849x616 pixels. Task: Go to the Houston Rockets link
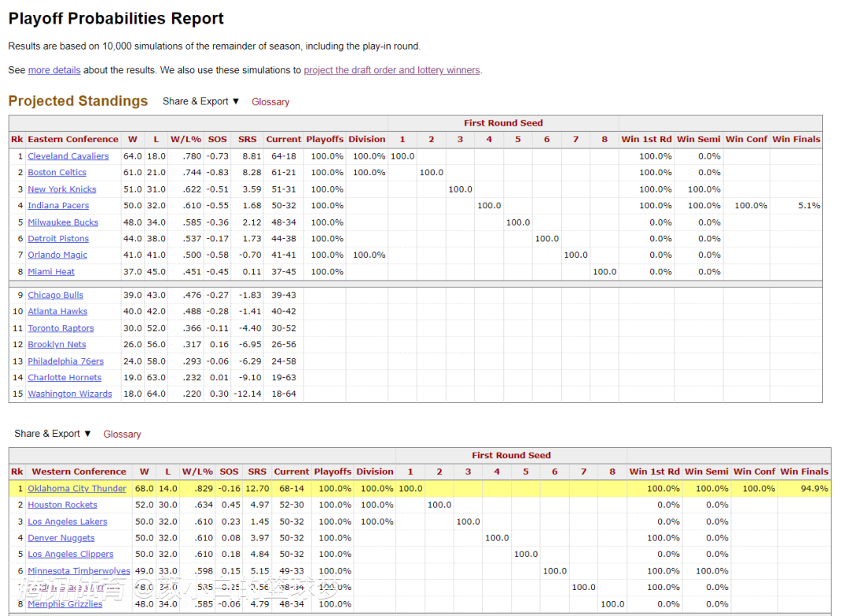[x=62, y=504]
